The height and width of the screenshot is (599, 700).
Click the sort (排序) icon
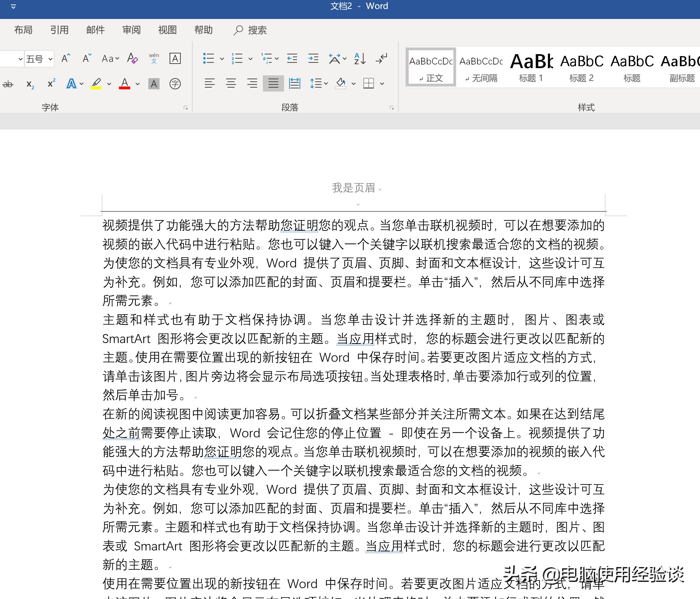[359, 58]
